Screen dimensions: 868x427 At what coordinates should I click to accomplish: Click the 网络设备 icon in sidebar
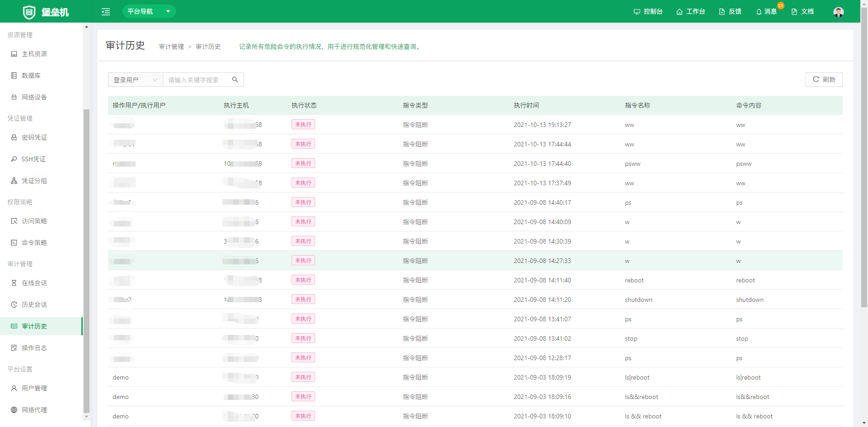point(14,97)
